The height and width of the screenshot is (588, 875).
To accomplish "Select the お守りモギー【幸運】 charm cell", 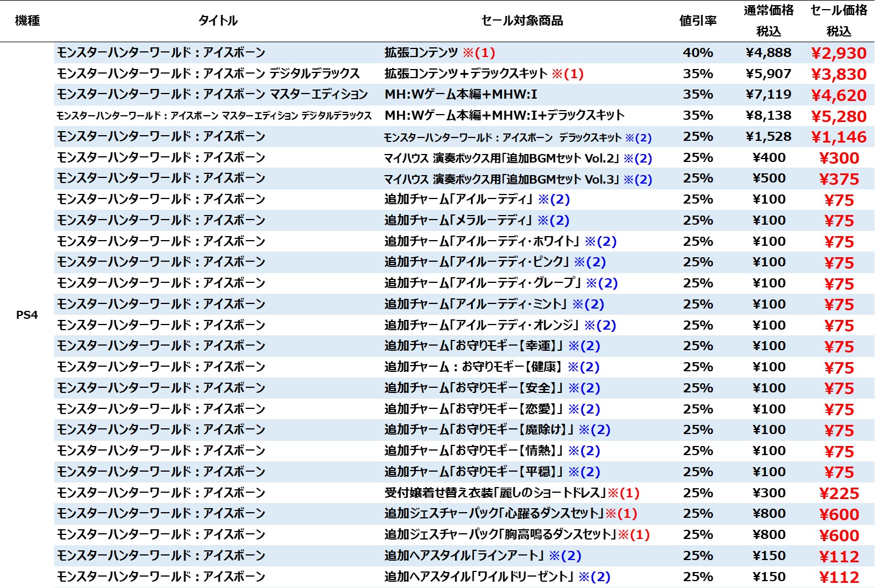I will click(492, 346).
